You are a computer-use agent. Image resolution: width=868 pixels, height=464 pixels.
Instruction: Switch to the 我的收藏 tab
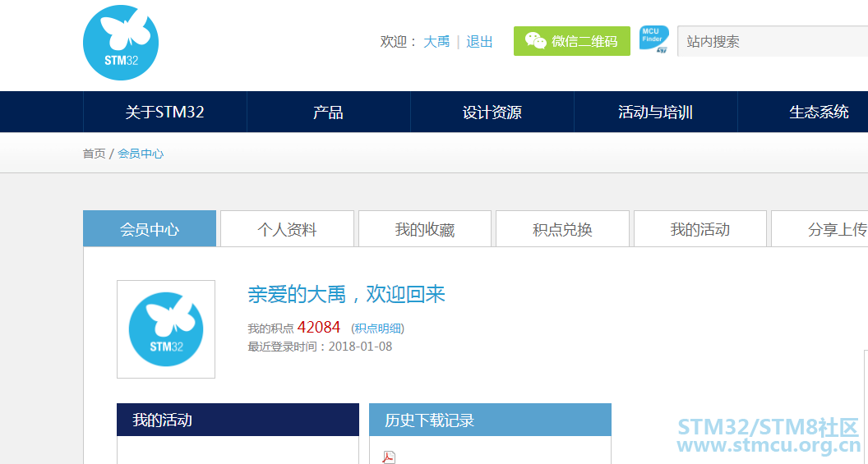[425, 229]
